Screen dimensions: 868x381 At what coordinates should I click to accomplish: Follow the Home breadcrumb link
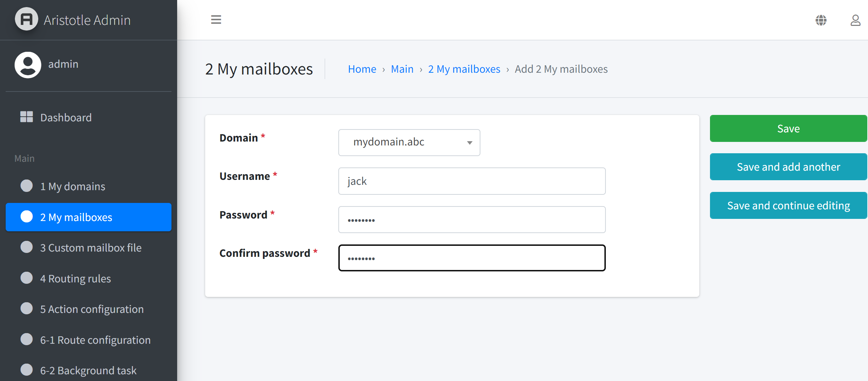pos(362,69)
